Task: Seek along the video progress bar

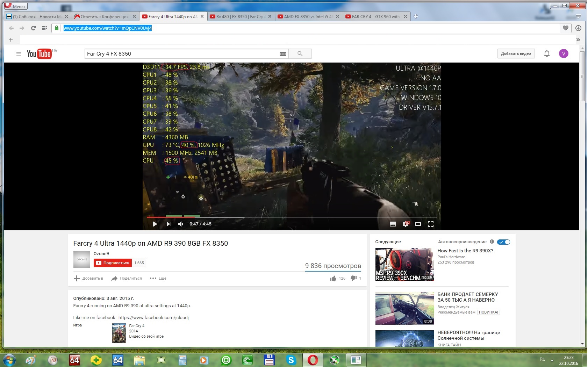Action: [x=292, y=217]
